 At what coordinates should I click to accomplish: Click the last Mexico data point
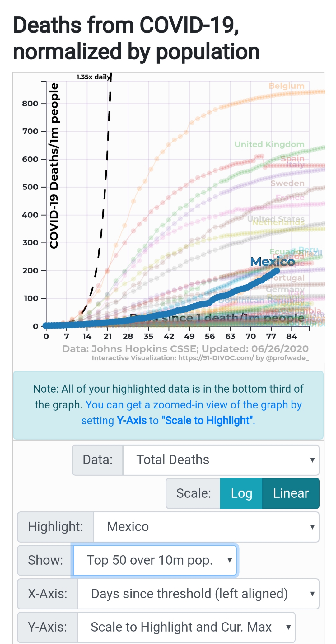pyautogui.click(x=276, y=271)
